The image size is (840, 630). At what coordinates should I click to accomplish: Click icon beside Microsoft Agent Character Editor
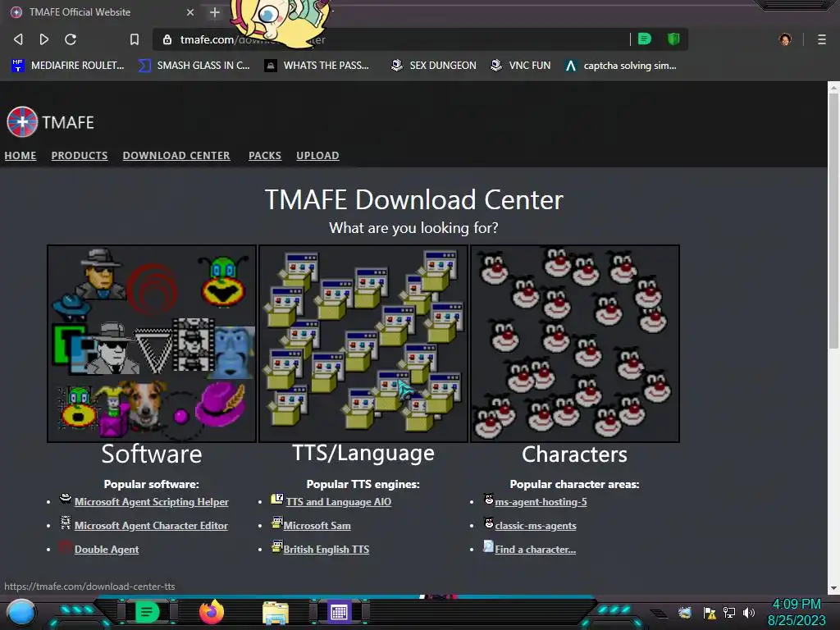[66, 523]
